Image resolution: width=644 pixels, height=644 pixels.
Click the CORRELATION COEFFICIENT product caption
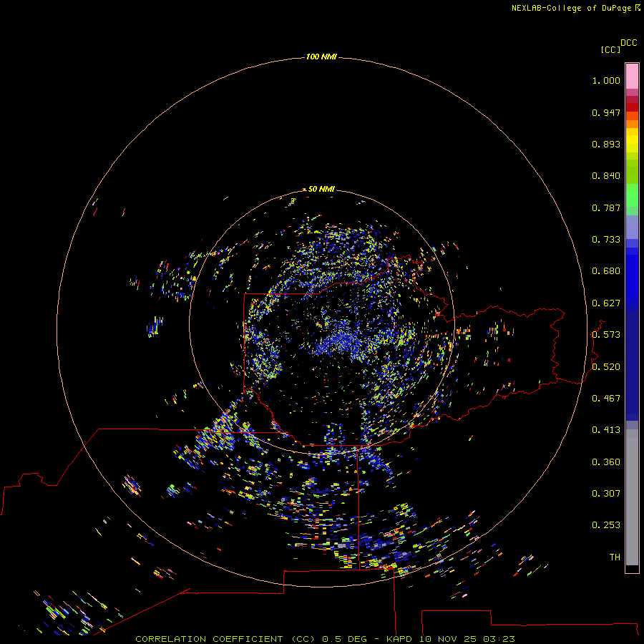click(x=325, y=639)
